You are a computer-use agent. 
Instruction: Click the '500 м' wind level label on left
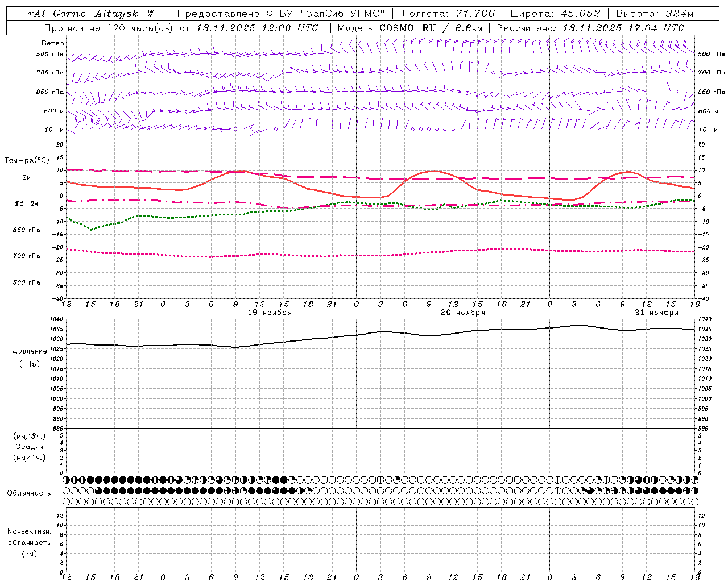click(x=55, y=111)
